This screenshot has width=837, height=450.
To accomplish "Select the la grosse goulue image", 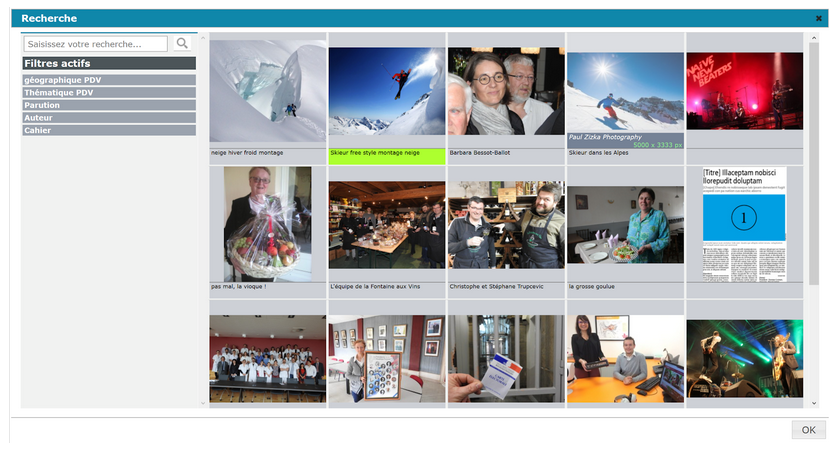I will coord(624,224).
